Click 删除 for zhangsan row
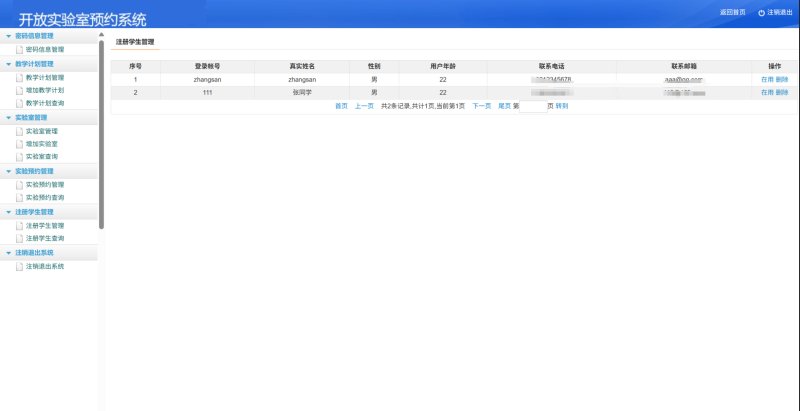The height and width of the screenshot is (411, 800). pyautogui.click(x=782, y=80)
